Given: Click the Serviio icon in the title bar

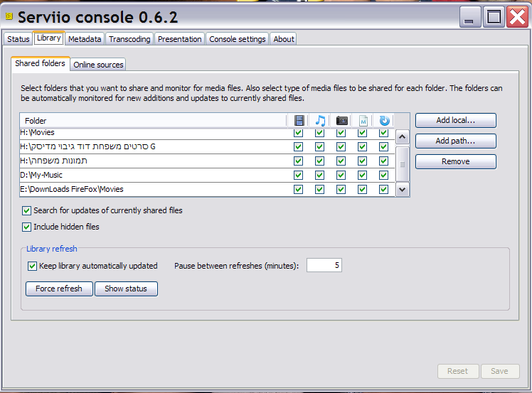Looking at the screenshot, I should [9, 17].
